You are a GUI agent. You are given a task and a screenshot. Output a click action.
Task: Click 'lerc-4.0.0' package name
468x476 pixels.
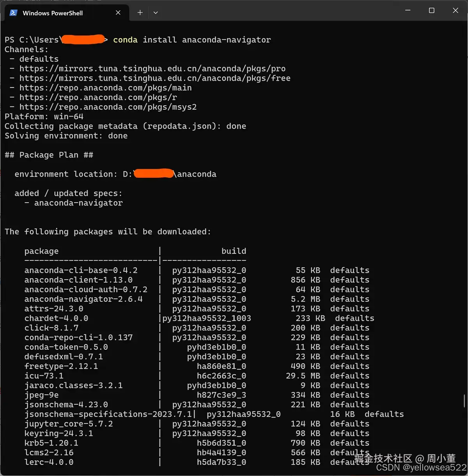pyautogui.click(x=49, y=462)
